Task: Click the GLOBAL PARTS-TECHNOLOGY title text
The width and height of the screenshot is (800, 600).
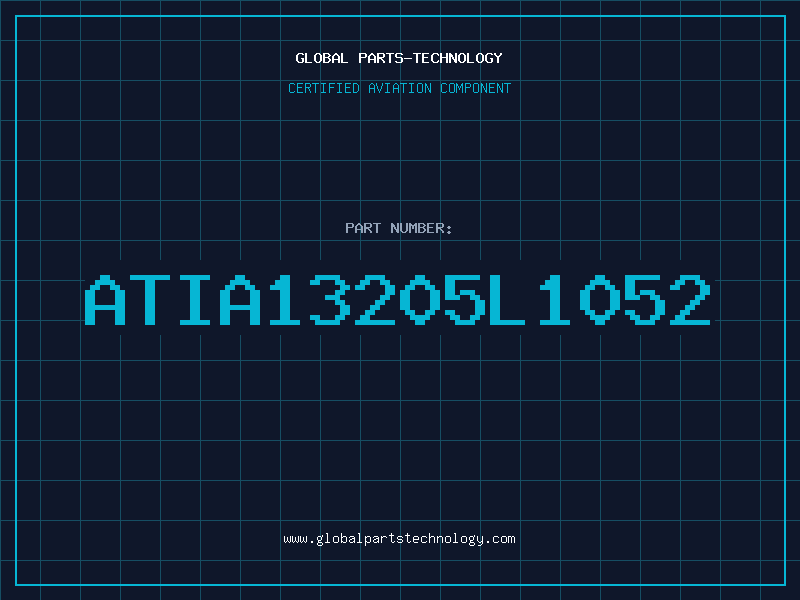Action: pos(399,58)
